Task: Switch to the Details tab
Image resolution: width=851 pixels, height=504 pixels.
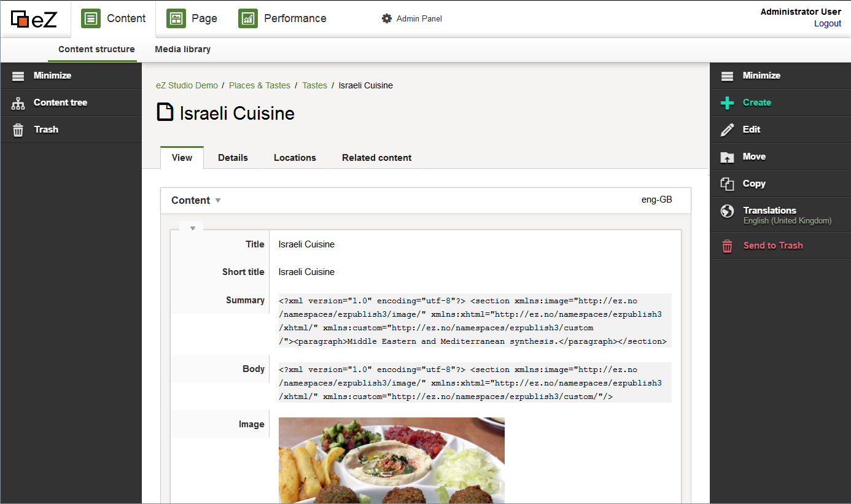Action: point(233,158)
